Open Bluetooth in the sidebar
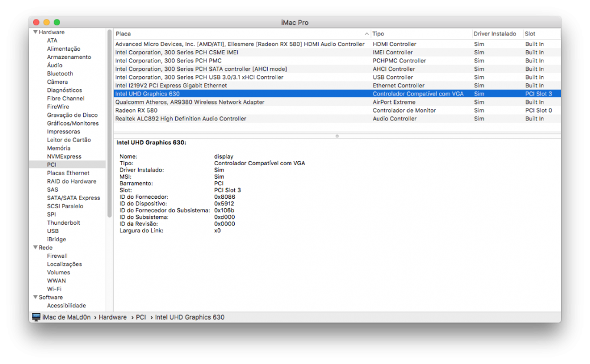The height and width of the screenshot is (364, 590). [x=60, y=73]
